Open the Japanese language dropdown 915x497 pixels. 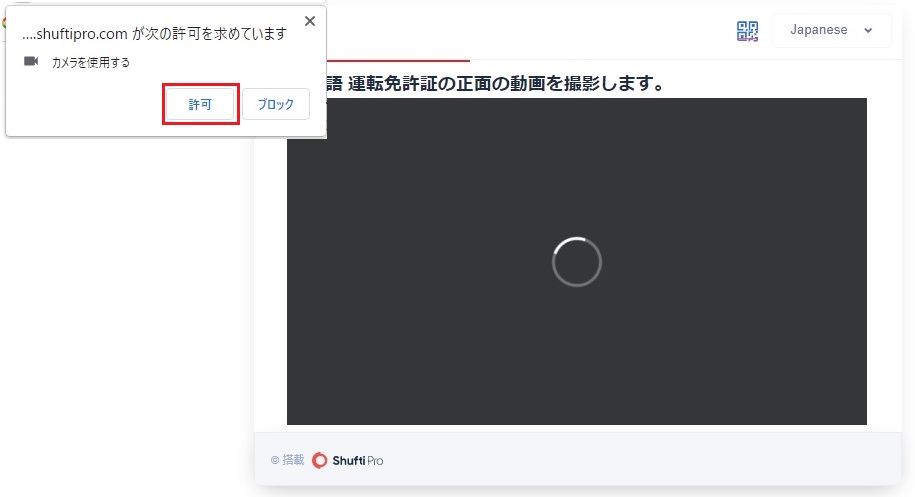(x=832, y=30)
